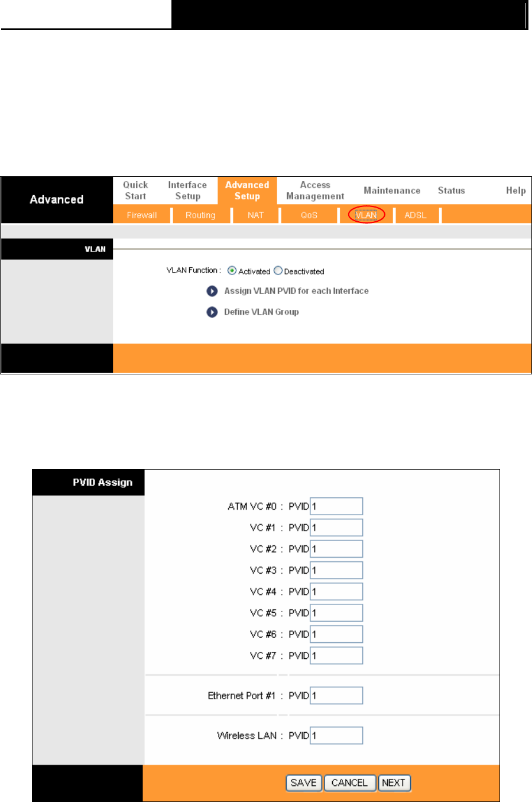Click the CANCEL button
Image resolution: width=532 pixels, height=802 pixels.
pyautogui.click(x=349, y=783)
